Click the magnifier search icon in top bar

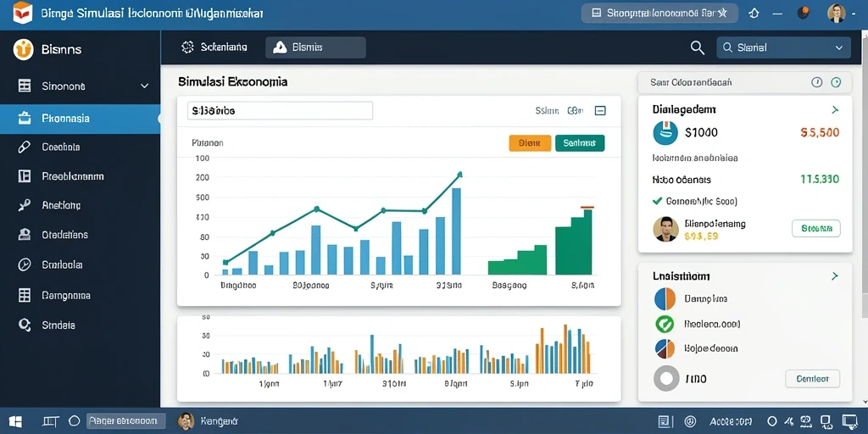[x=698, y=47]
